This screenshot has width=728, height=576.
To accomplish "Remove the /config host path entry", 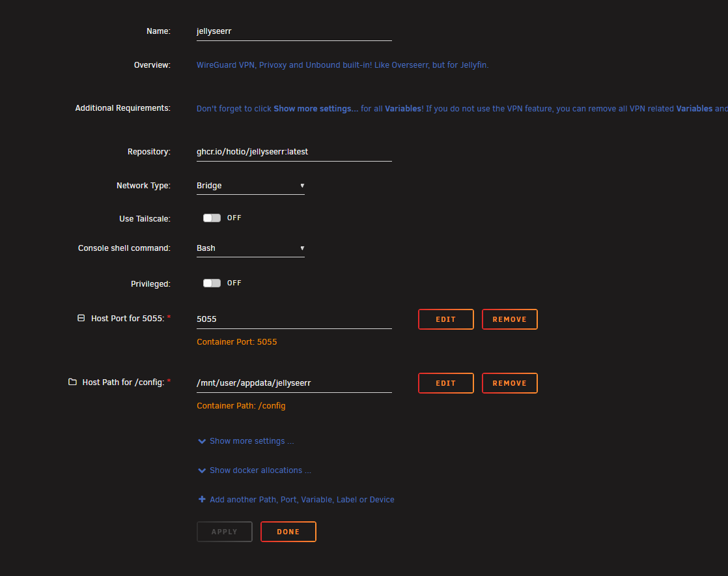I will 509,383.
